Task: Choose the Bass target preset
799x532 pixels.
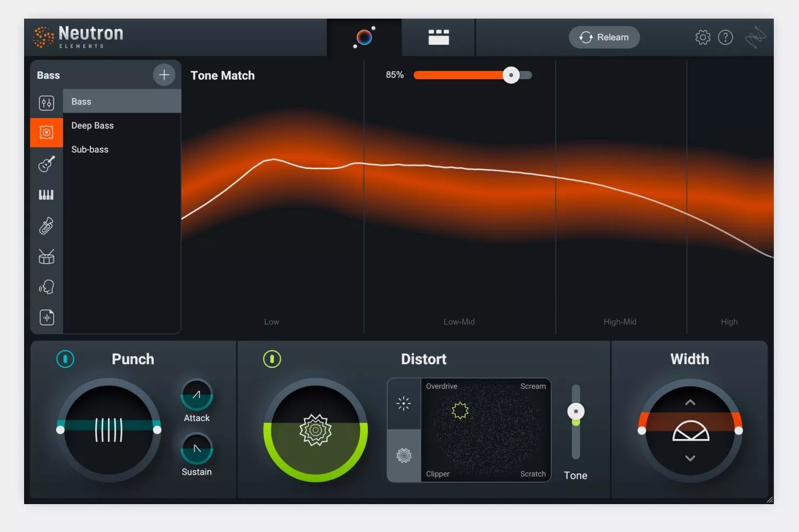Action: click(x=122, y=102)
